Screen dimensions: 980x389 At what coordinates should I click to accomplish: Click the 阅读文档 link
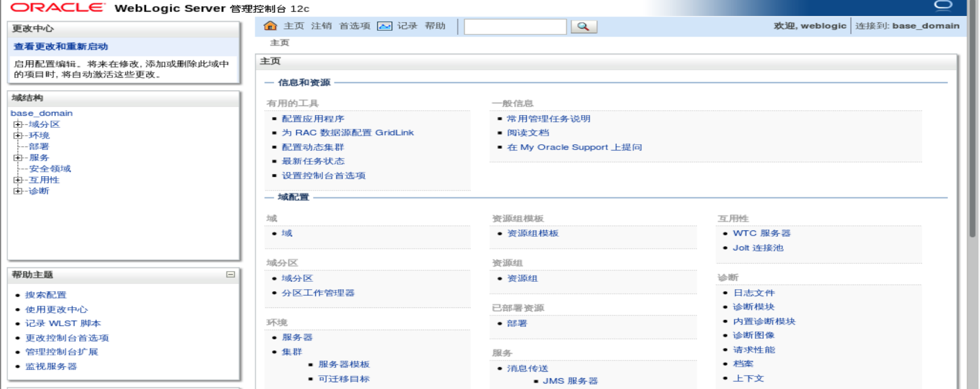coord(528,132)
